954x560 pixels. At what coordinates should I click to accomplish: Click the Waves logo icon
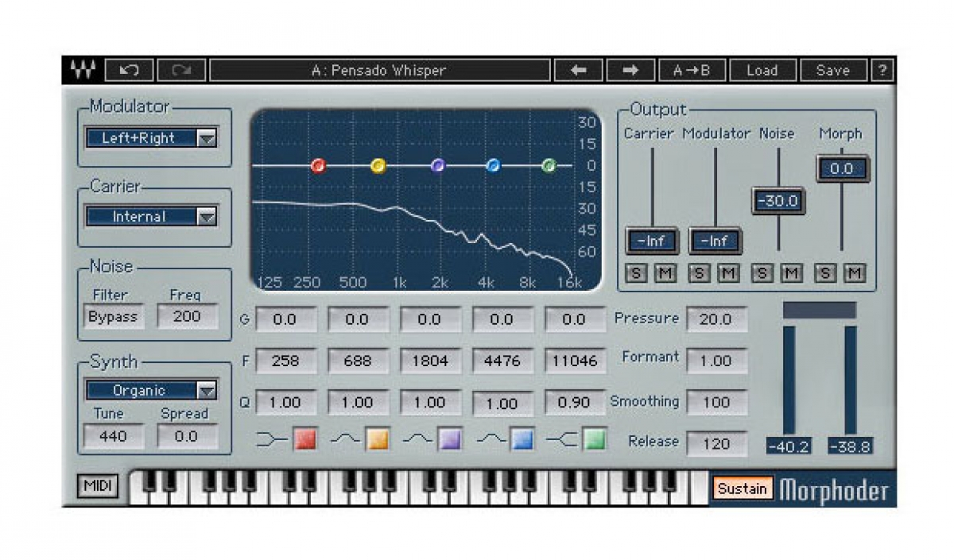pos(82,70)
